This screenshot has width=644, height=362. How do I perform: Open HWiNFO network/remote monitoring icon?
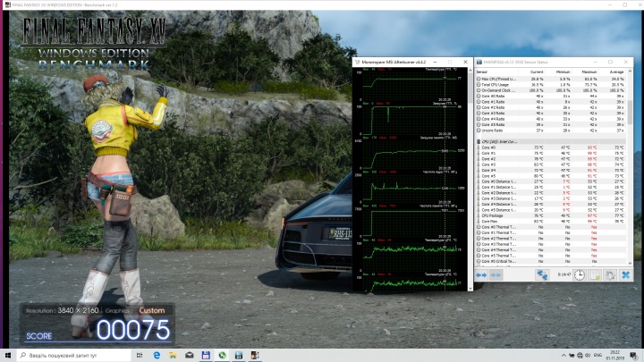542,276
